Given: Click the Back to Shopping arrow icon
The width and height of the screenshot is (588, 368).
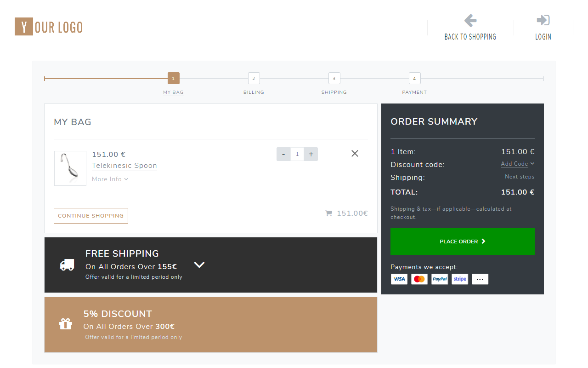Looking at the screenshot, I should point(470,20).
